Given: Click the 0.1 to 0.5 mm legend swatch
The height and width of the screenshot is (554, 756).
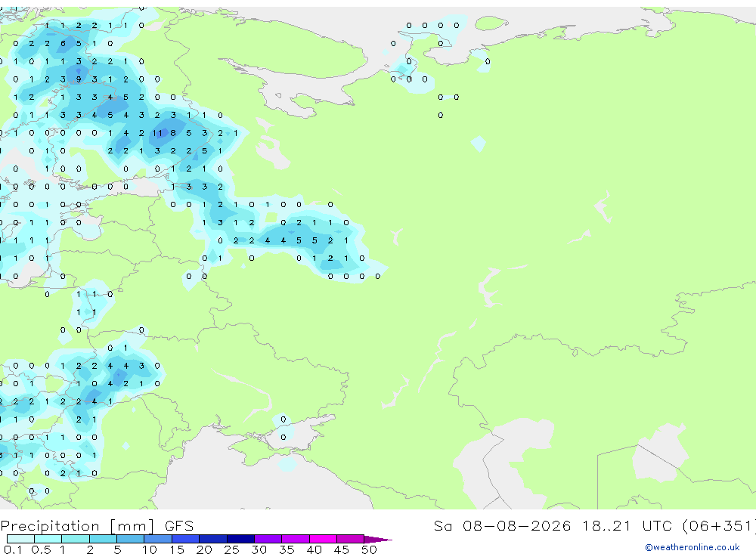Looking at the screenshot, I should point(20,539).
